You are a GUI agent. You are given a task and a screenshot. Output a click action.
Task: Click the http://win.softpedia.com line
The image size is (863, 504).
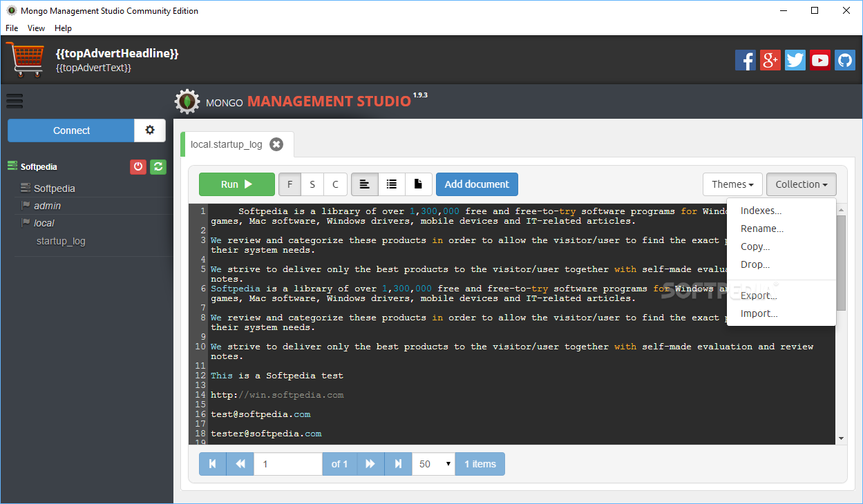[277, 395]
